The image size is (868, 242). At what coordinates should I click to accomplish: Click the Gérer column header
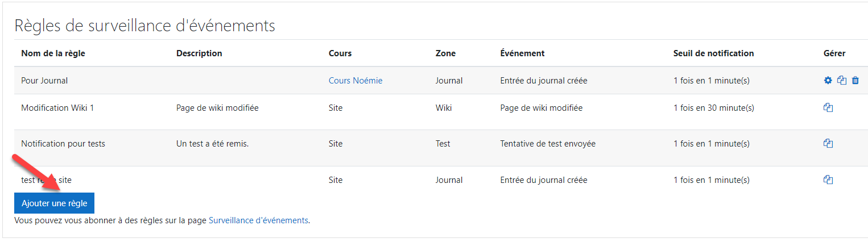tap(834, 53)
